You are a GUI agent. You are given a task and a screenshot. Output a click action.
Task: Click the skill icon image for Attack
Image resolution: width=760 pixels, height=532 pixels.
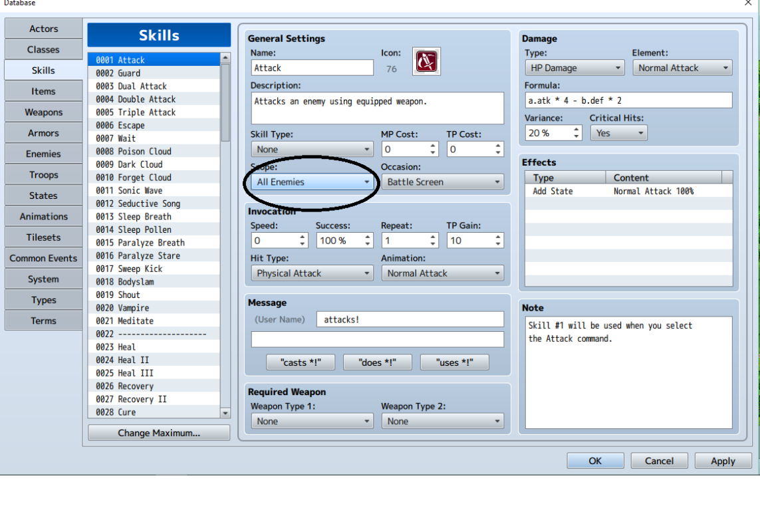click(x=426, y=62)
